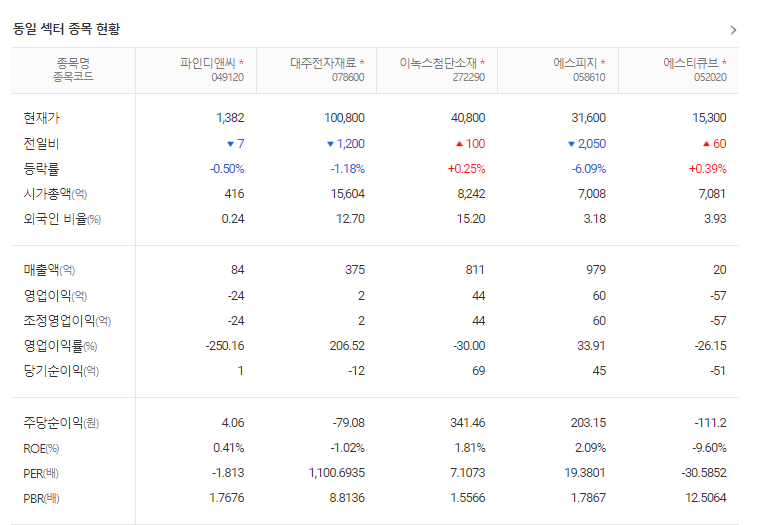Select the PBR(배) row label
The width and height of the screenshot is (757, 525).
pyautogui.click(x=42, y=499)
